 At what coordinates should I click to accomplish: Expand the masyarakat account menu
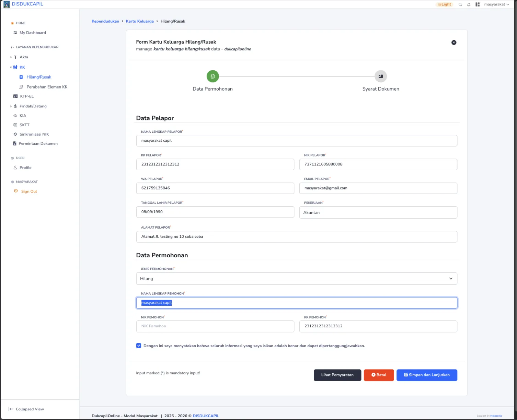(496, 4)
